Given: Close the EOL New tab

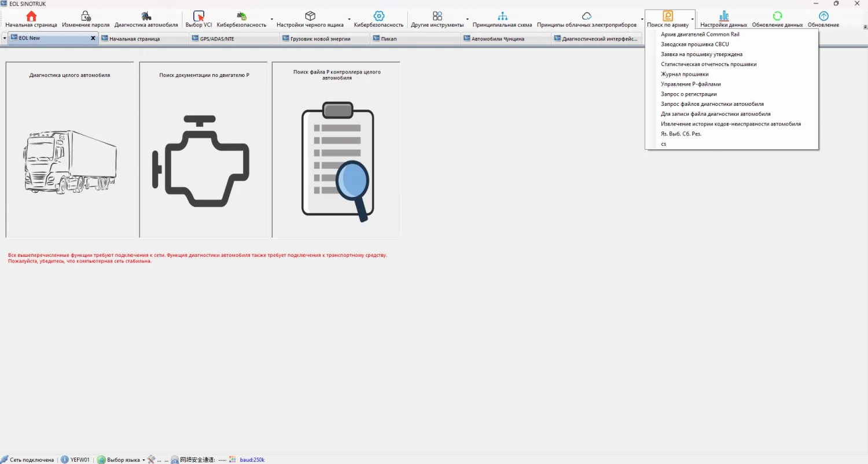Looking at the screenshot, I should (x=93, y=38).
